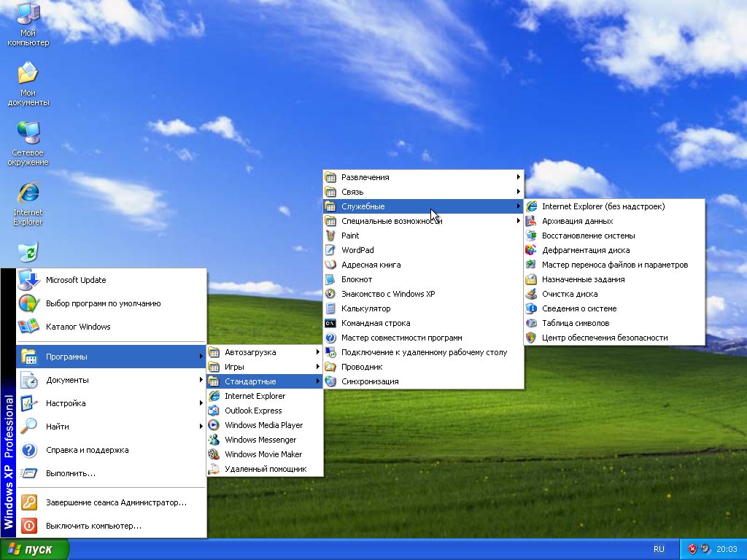
Task: Launch Очистка диска tool
Action: point(569,294)
